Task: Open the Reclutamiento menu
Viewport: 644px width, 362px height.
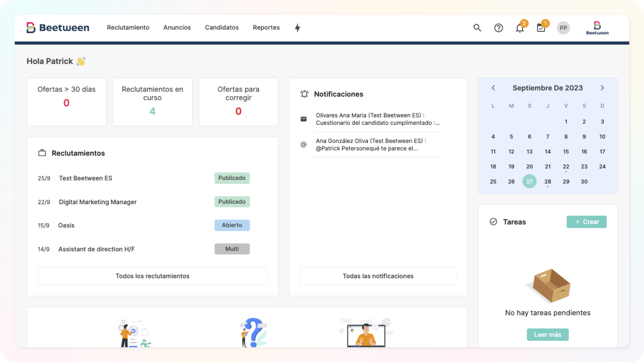Action: pos(128,27)
